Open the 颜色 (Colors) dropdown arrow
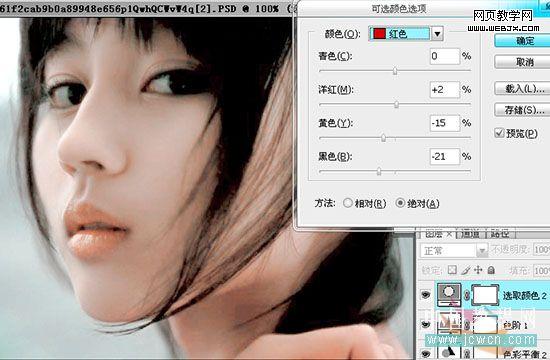This screenshot has width=550, height=360. coord(437,34)
